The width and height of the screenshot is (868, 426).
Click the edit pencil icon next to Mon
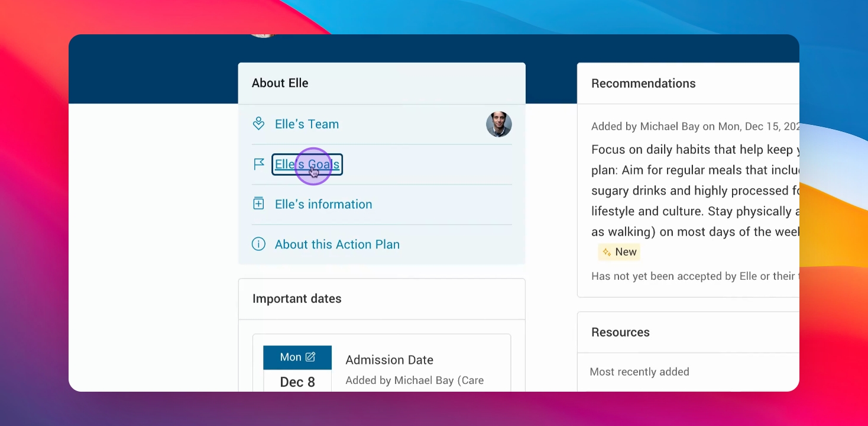pyautogui.click(x=310, y=357)
